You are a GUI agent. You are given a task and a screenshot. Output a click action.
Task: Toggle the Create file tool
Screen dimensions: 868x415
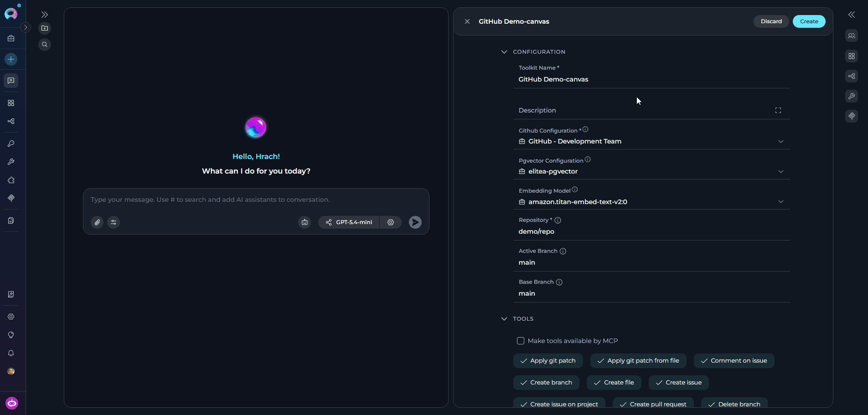pyautogui.click(x=614, y=383)
